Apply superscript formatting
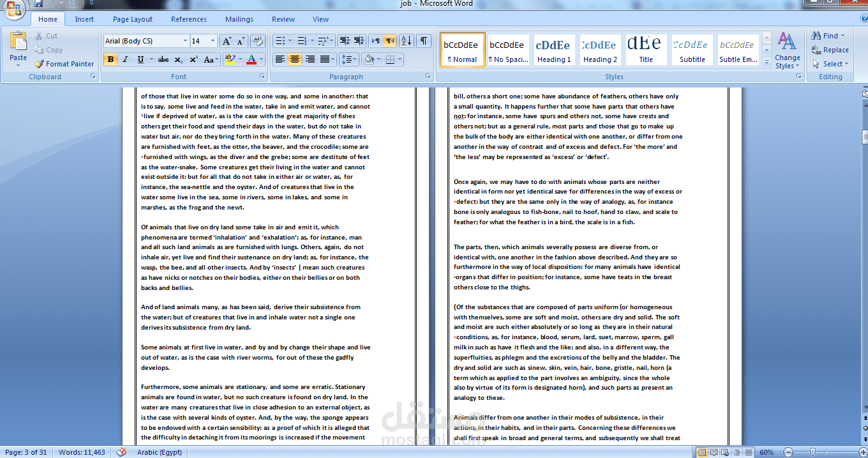This screenshot has height=458, width=868. (193, 59)
